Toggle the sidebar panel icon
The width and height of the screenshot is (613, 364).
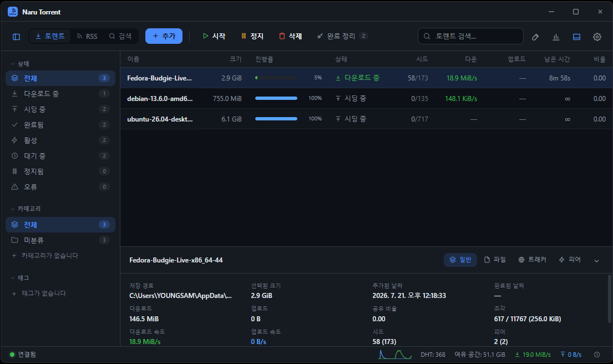pyautogui.click(x=17, y=37)
